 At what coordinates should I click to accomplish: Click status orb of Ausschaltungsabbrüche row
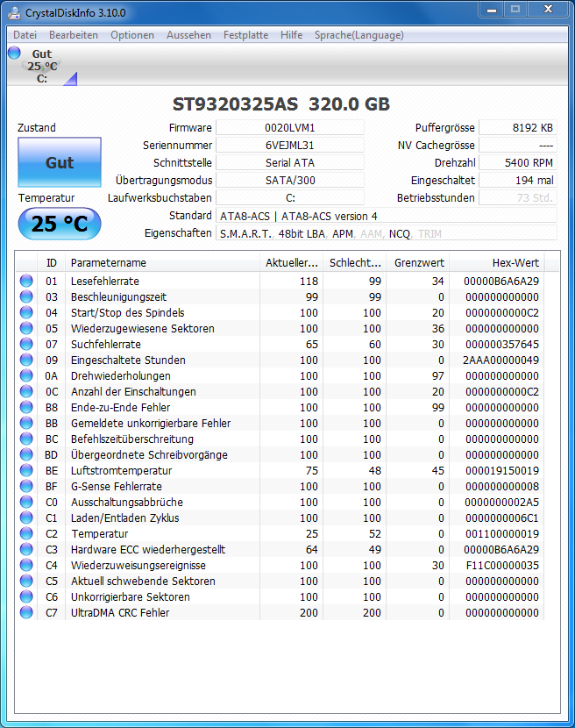click(26, 502)
